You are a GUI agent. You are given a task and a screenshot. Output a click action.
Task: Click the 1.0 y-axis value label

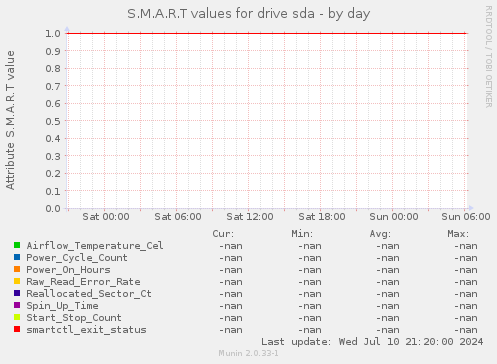(x=53, y=33)
